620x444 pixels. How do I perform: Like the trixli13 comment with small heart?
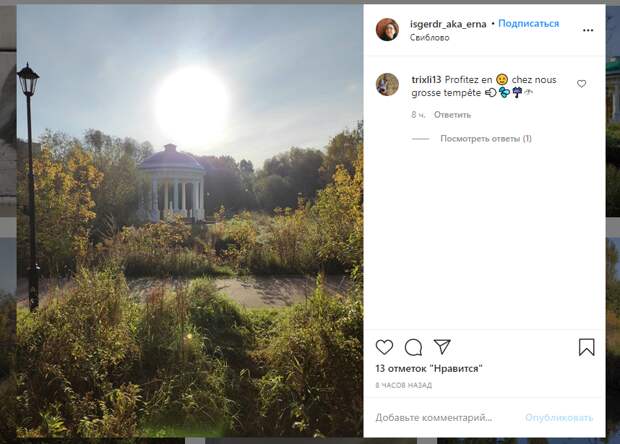tap(581, 84)
